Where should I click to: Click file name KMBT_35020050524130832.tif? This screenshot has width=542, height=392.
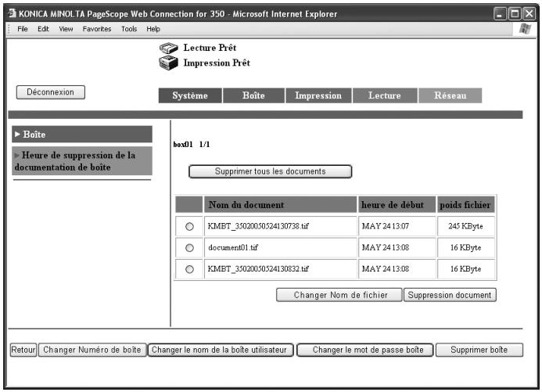tap(258, 269)
